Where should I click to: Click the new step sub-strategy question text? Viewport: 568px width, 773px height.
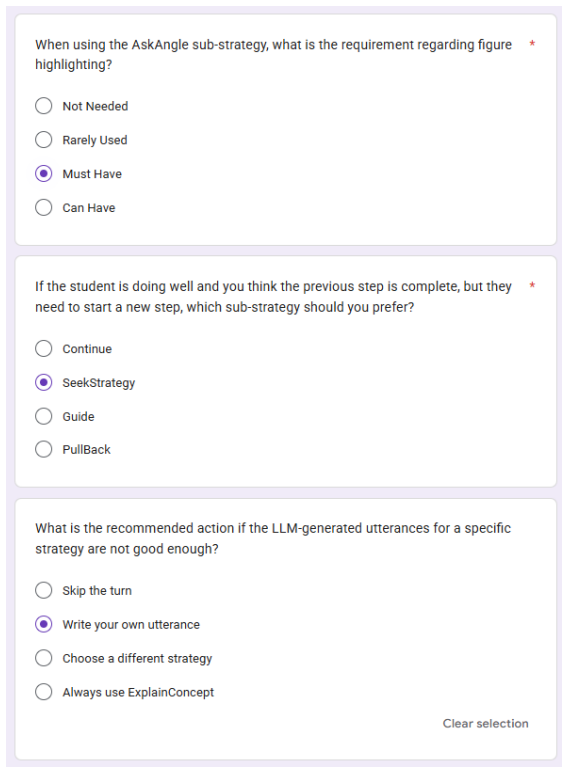pos(273,296)
